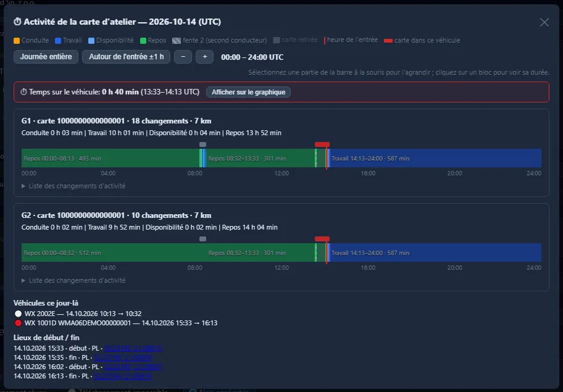563x392 pixels.
Task: Click Afficher sur le graphique
Action: click(x=248, y=92)
